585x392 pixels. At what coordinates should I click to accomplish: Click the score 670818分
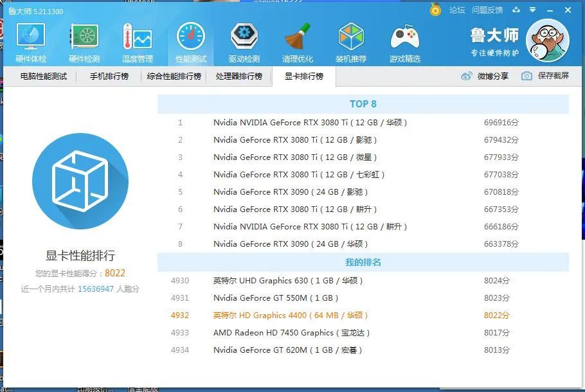point(501,192)
